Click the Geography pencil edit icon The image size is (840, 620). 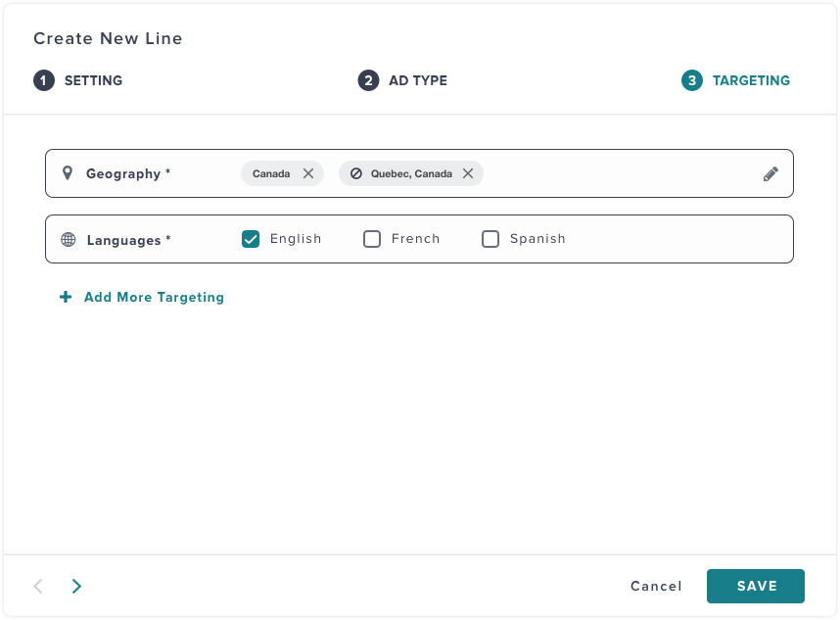click(x=770, y=173)
